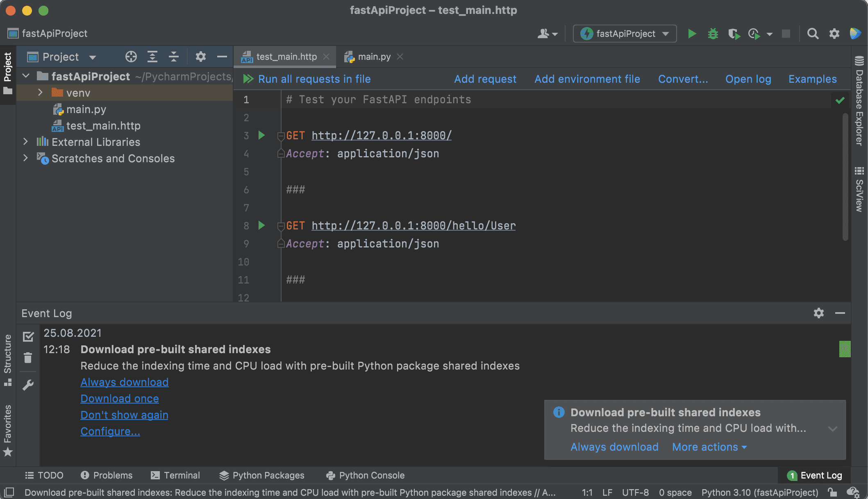Open Event Log wrench settings icon
The image size is (868, 499).
[x=28, y=385]
